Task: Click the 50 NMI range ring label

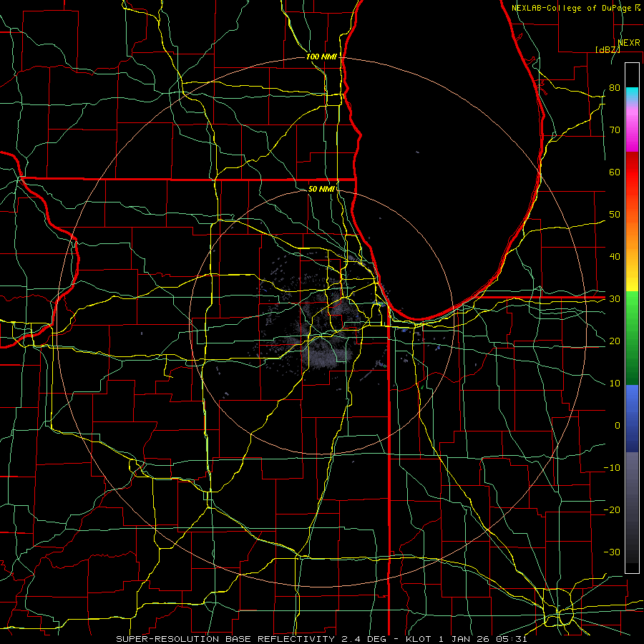Action: coord(321,190)
